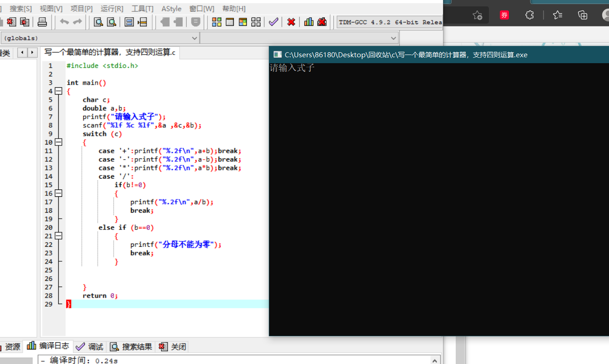Click the 'return 0;' line in the editor
The height and width of the screenshot is (364, 609).
100,296
